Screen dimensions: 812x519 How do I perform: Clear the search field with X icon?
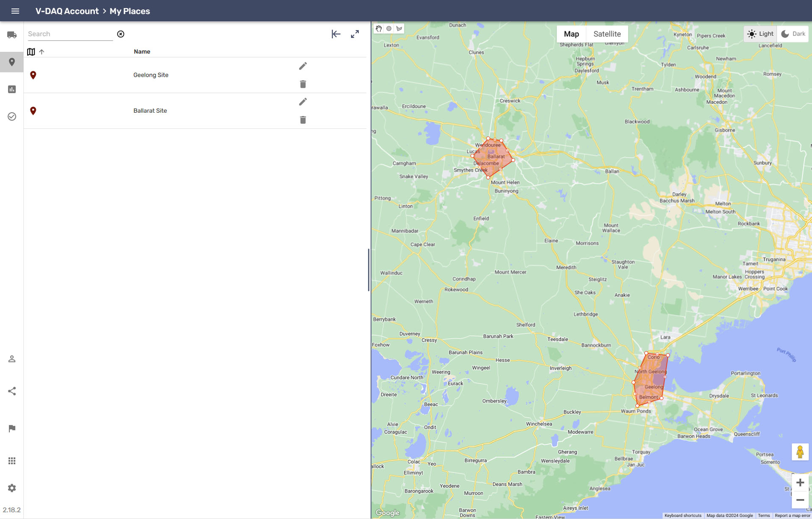(x=121, y=34)
